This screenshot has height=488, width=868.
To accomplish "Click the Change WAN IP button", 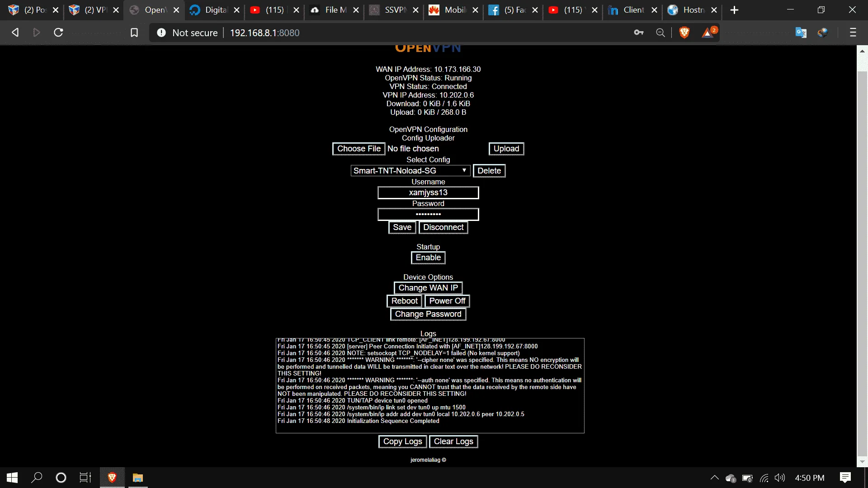I will click(428, 288).
